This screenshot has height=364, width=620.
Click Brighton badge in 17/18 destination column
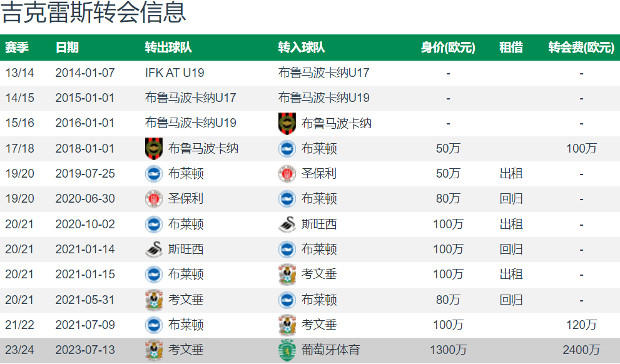coord(287,149)
